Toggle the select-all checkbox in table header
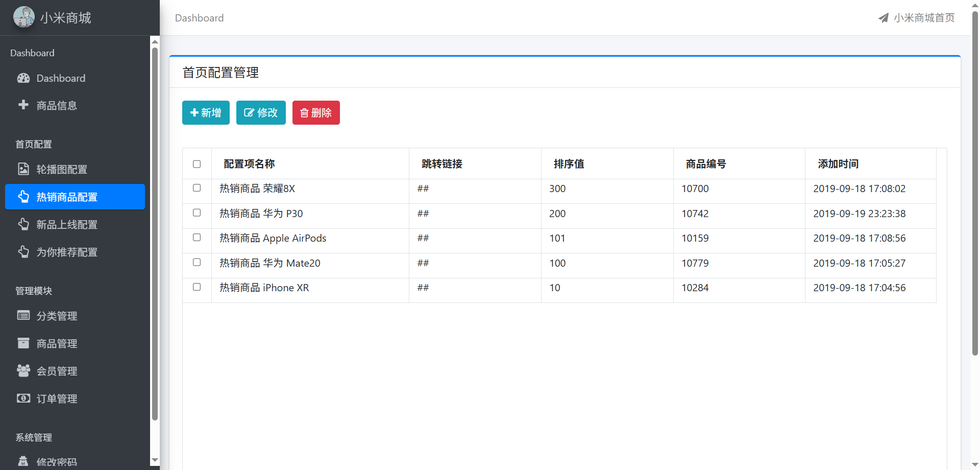This screenshot has width=980, height=470. pos(197,164)
